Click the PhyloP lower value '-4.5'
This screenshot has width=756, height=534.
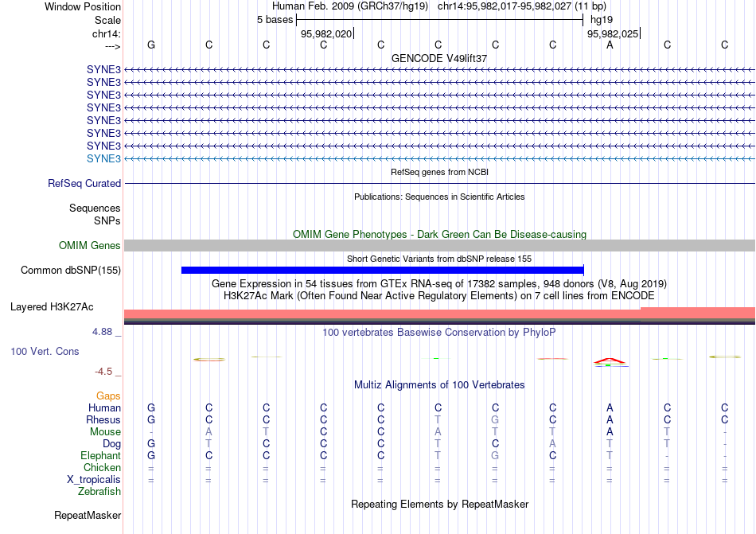pyautogui.click(x=103, y=371)
